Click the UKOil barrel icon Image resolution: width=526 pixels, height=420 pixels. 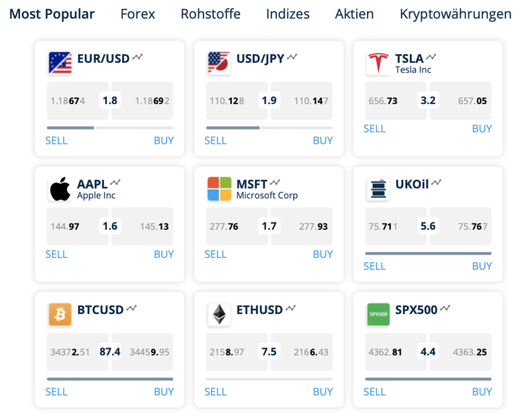pos(378,189)
